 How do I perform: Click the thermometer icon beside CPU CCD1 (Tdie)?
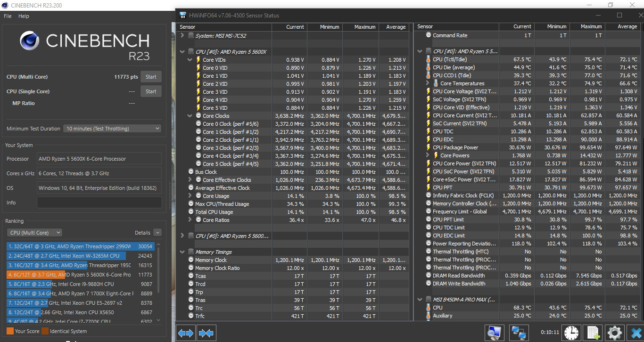point(428,75)
